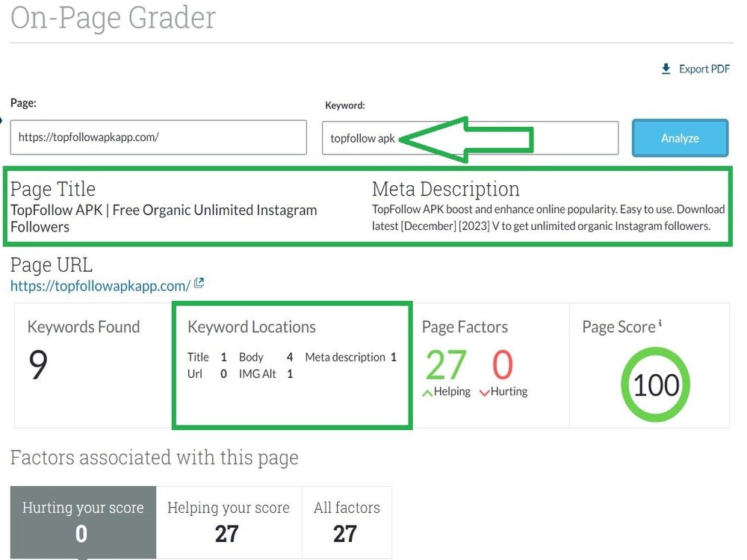Click the Export PDF download icon

(x=666, y=69)
